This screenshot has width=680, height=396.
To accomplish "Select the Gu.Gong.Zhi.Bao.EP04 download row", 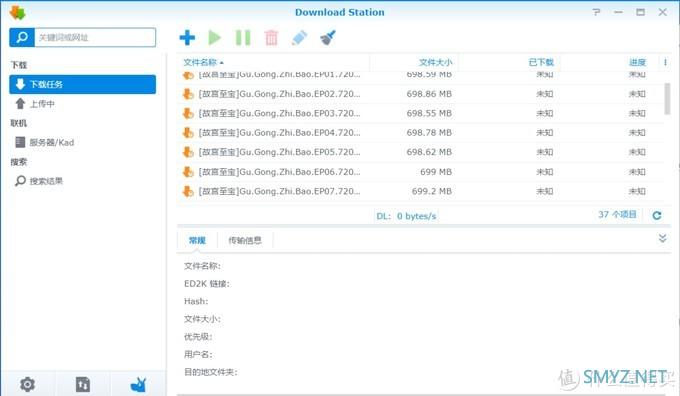I will click(x=421, y=133).
